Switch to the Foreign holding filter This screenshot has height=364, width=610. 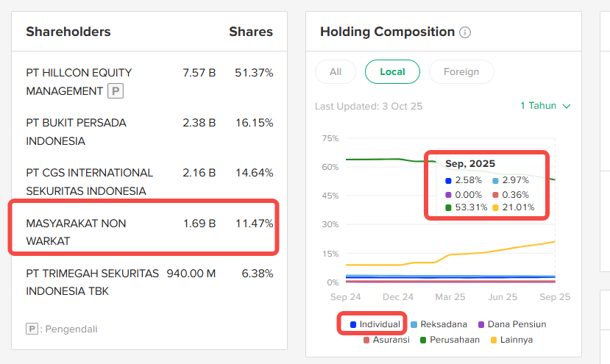(x=461, y=71)
